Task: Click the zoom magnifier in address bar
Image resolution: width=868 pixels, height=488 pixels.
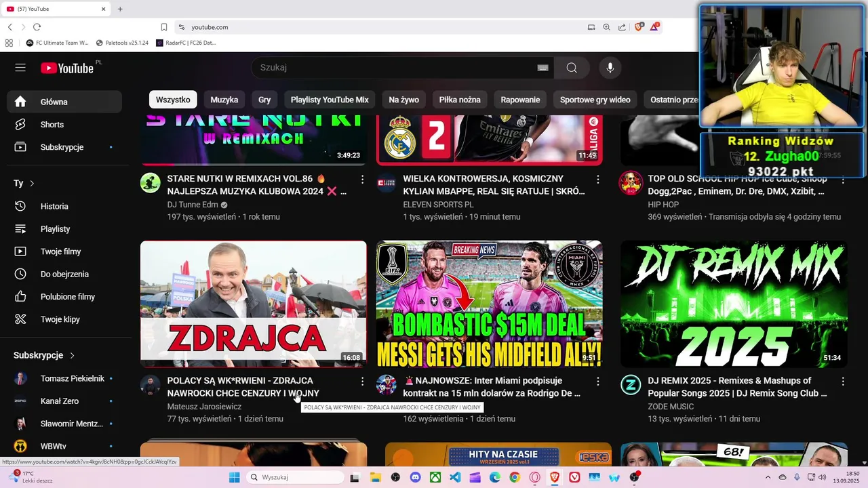Action: [606, 27]
